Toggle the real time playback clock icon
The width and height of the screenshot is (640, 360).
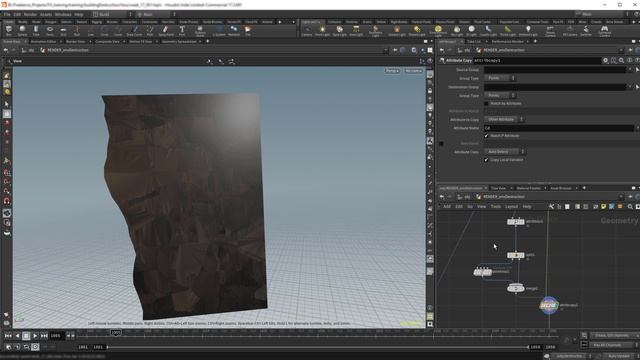[35, 347]
